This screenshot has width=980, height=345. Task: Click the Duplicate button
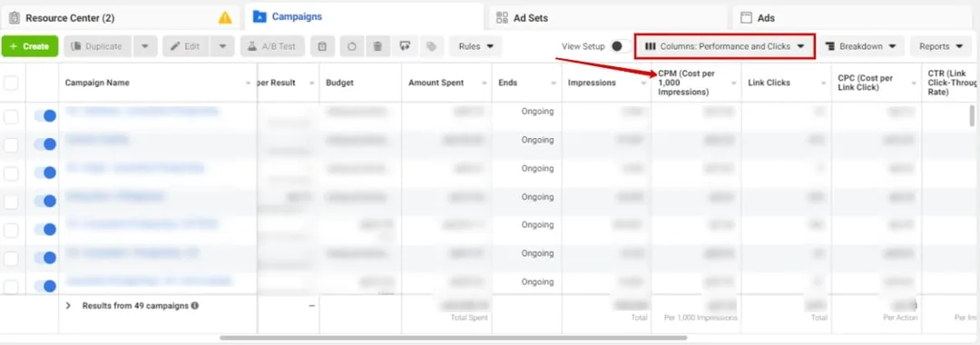click(x=98, y=46)
